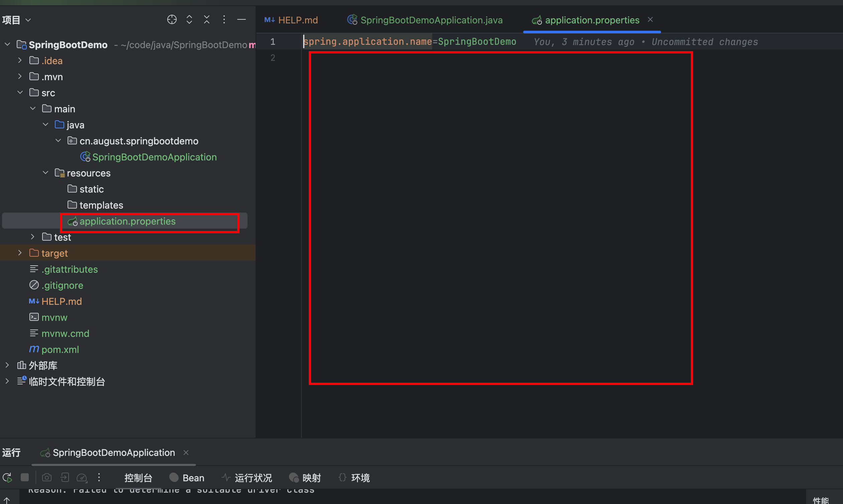Expand the target folder node
This screenshot has height=504, width=843.
pos(20,253)
